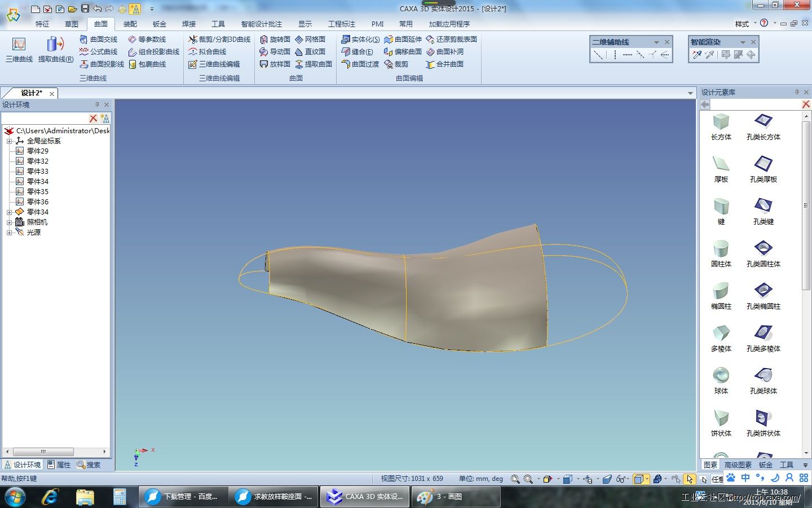Choose 放样面 loft surface tool
The width and height of the screenshot is (812, 508).
pos(275,64)
